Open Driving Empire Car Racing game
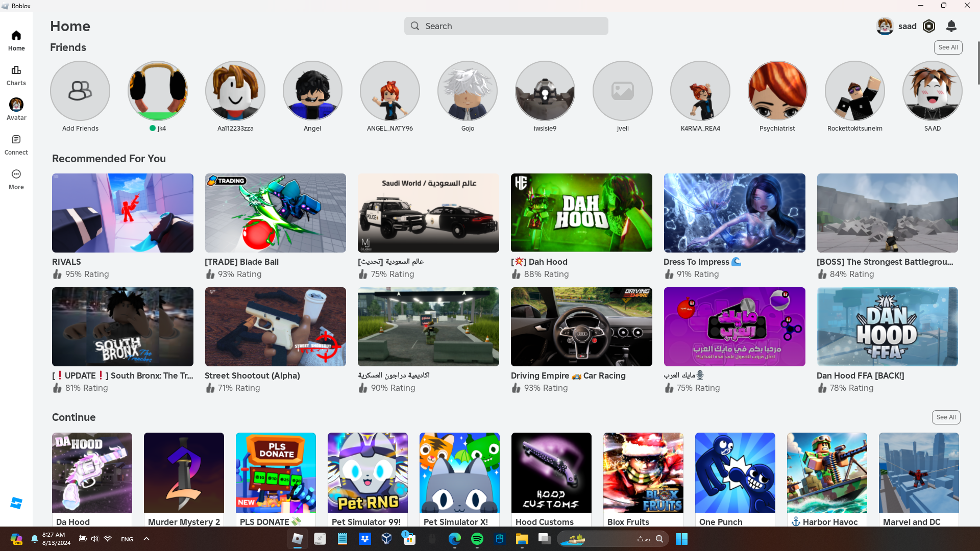980x551 pixels. (x=581, y=327)
